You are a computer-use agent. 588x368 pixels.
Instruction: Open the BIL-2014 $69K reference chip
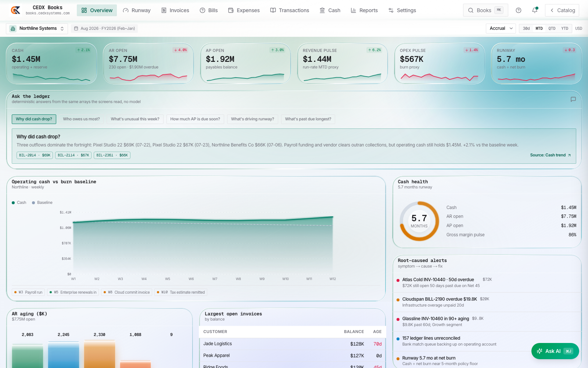click(35, 155)
